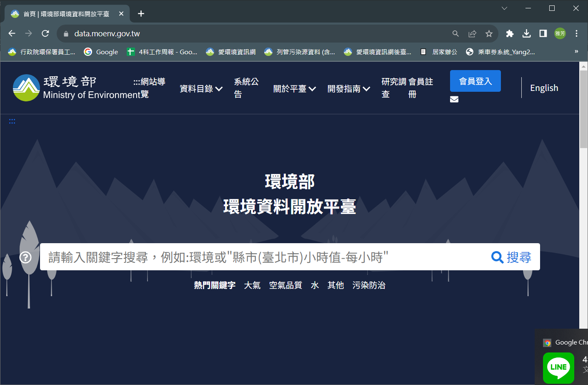588x385 pixels.
Task: Click the help question mark beside the search bar
Action: pyautogui.click(x=26, y=257)
